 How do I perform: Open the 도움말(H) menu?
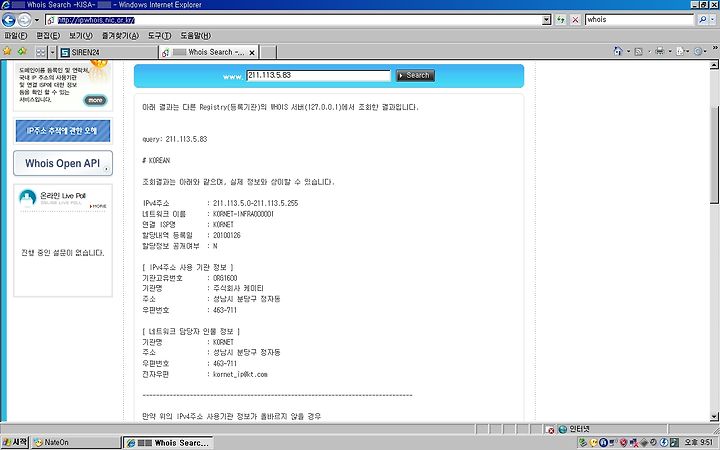(195, 35)
